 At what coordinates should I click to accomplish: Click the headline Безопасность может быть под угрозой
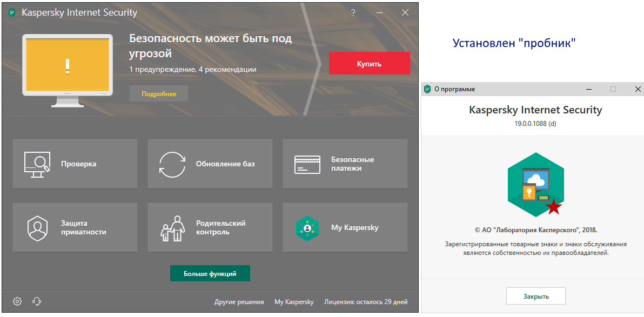(211, 46)
